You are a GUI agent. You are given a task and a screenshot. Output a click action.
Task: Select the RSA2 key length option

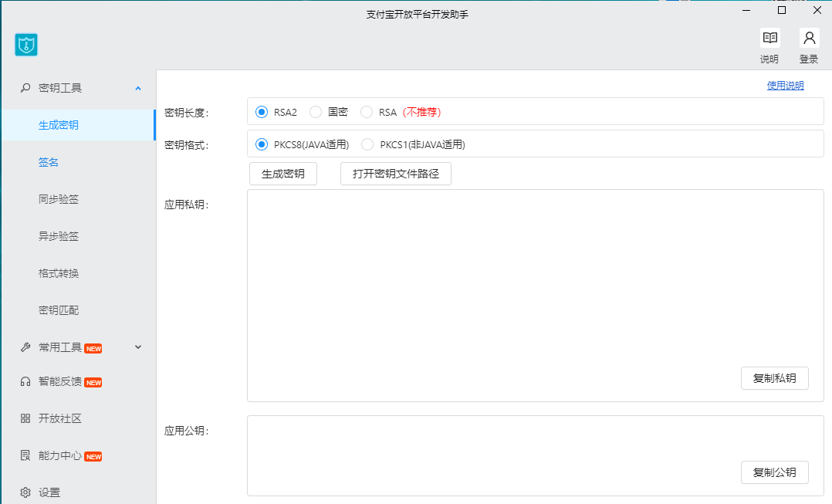[x=262, y=112]
